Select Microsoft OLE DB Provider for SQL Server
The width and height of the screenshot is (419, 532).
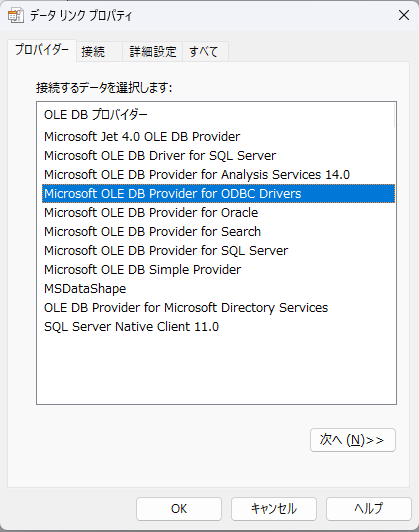(x=218, y=251)
